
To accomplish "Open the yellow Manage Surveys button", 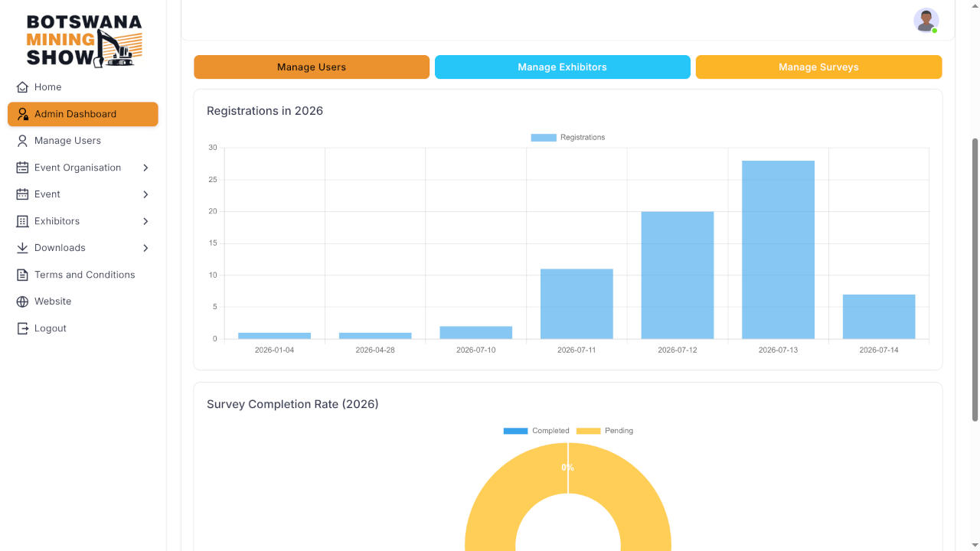I will pyautogui.click(x=818, y=67).
